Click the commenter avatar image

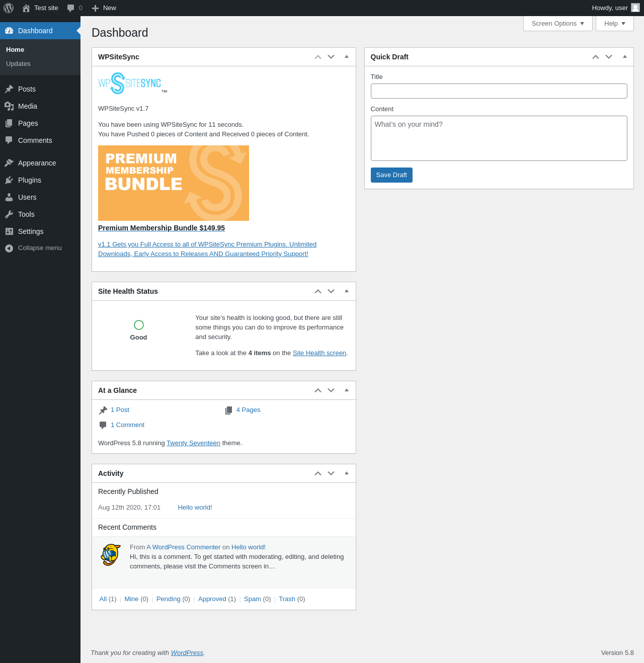tap(111, 555)
